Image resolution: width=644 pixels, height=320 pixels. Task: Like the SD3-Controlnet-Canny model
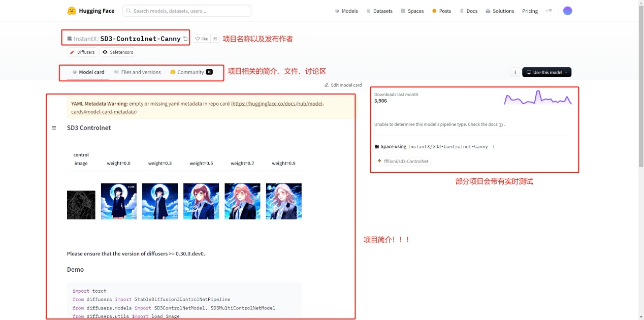pos(202,39)
